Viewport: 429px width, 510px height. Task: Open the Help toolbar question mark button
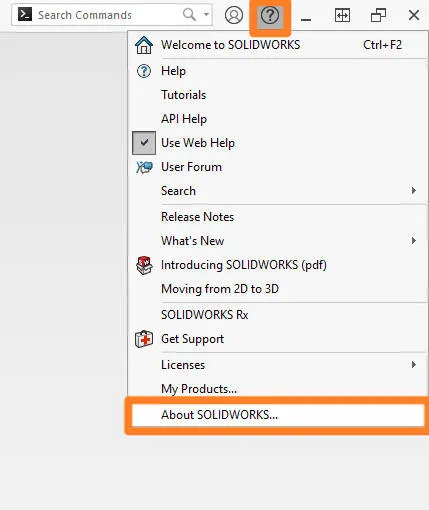(270, 15)
